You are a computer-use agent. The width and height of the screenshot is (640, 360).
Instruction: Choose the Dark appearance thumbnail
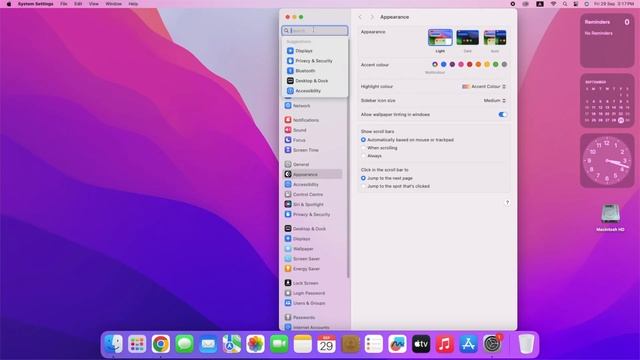(467, 38)
